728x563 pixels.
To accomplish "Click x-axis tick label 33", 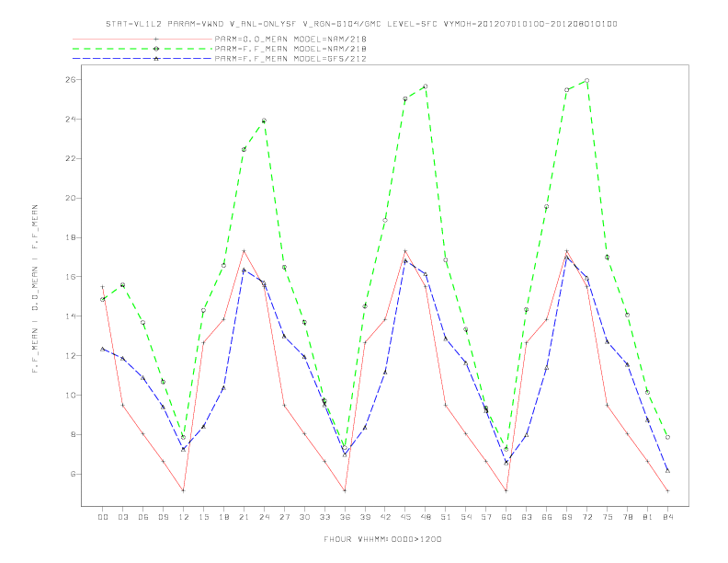I will [324, 517].
